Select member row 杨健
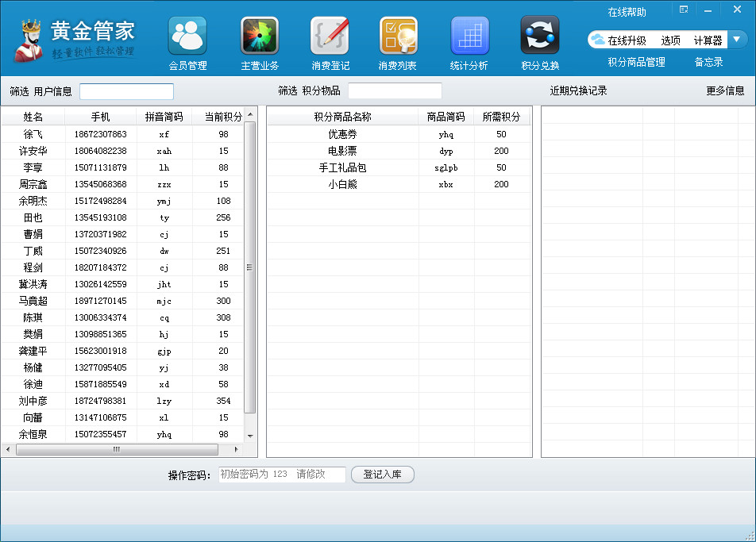756x542 pixels. 122,367
